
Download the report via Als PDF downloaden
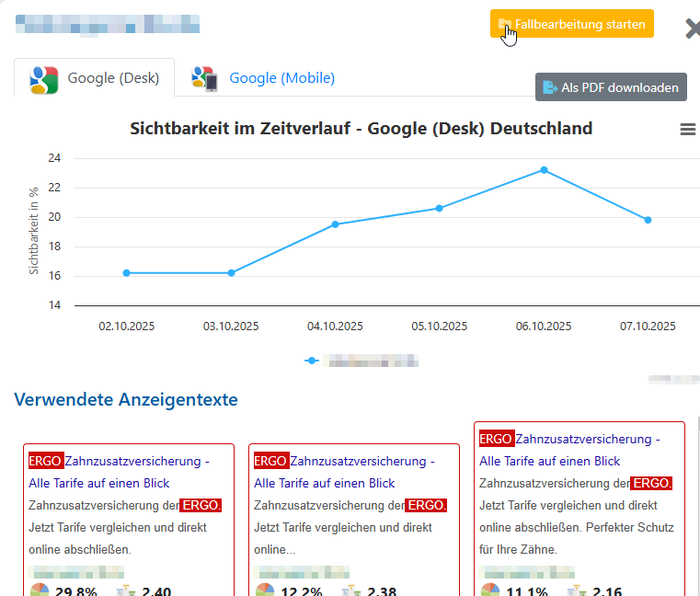click(611, 87)
